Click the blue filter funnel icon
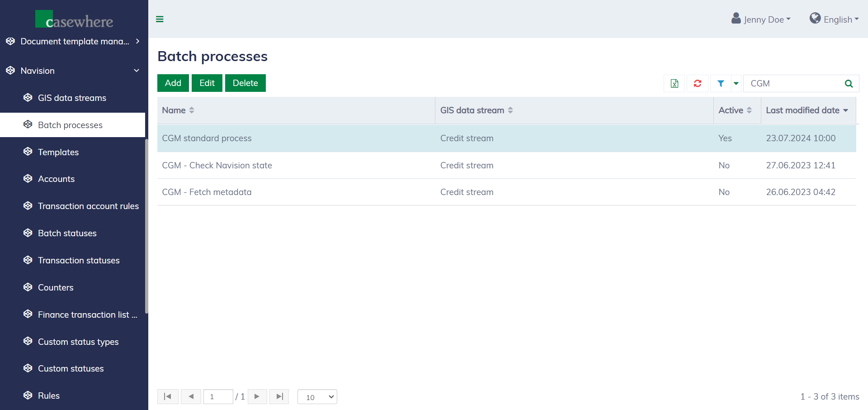Viewport: 868px width, 410px height. click(x=721, y=83)
